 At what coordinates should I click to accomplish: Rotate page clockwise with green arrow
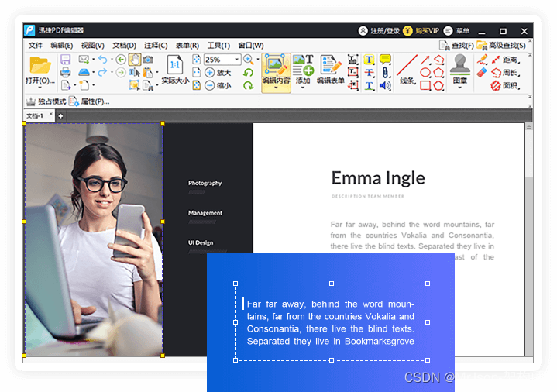[249, 85]
